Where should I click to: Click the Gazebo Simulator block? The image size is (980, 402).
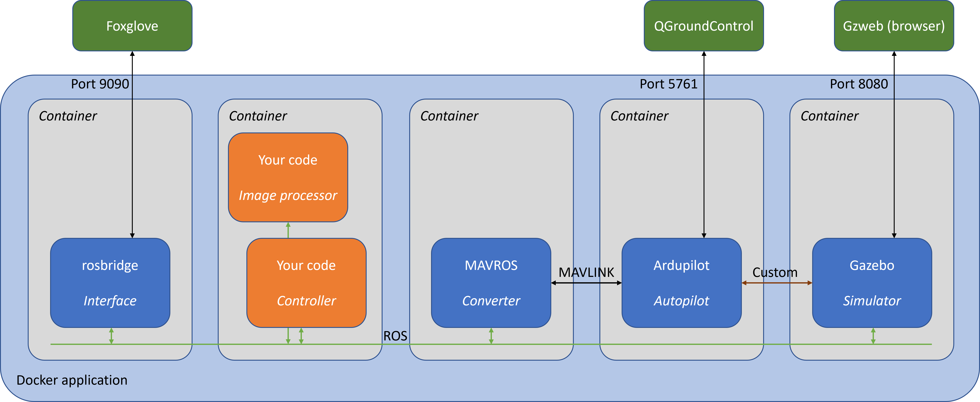[872, 283]
